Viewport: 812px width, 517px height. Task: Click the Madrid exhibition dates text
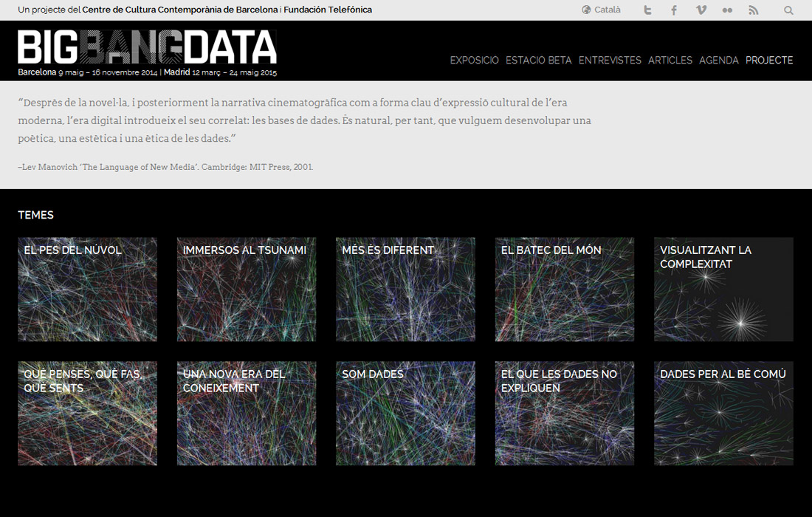click(221, 72)
